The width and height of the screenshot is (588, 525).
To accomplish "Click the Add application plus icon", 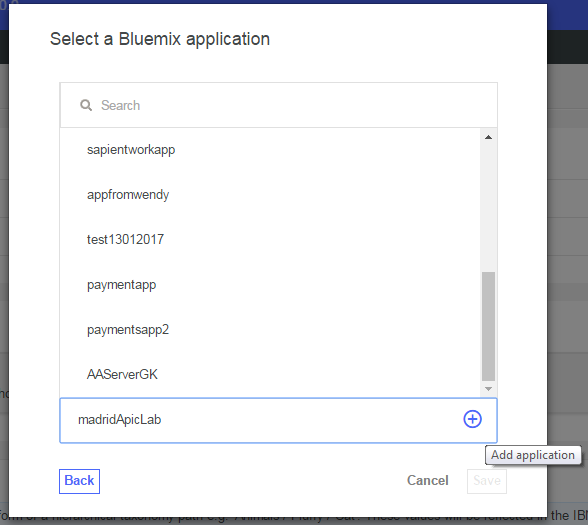I will point(472,419).
